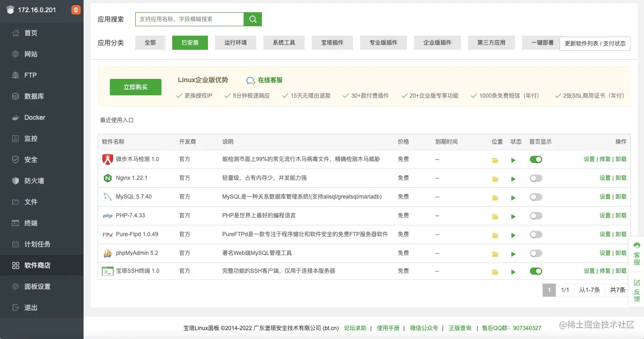
Task: Open the 使用手册 footer link
Action: click(388, 328)
